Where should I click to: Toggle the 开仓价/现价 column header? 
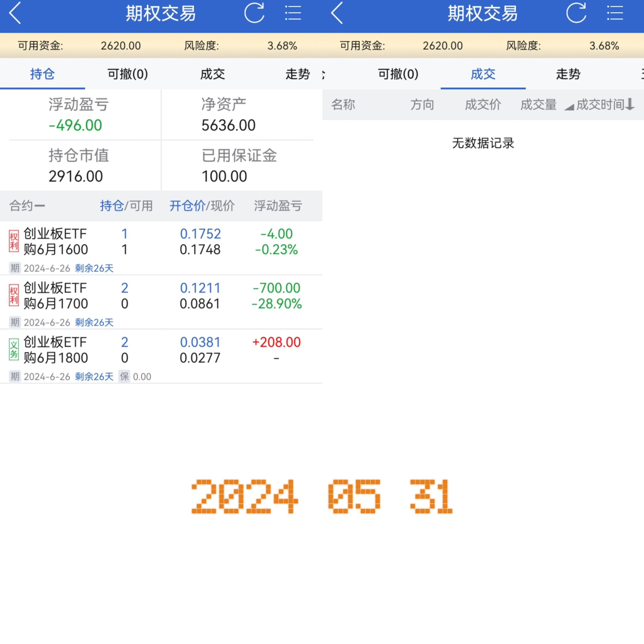202,206
